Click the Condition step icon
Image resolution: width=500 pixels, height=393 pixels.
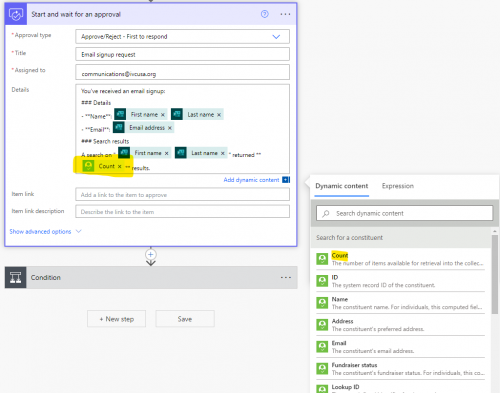[16, 277]
